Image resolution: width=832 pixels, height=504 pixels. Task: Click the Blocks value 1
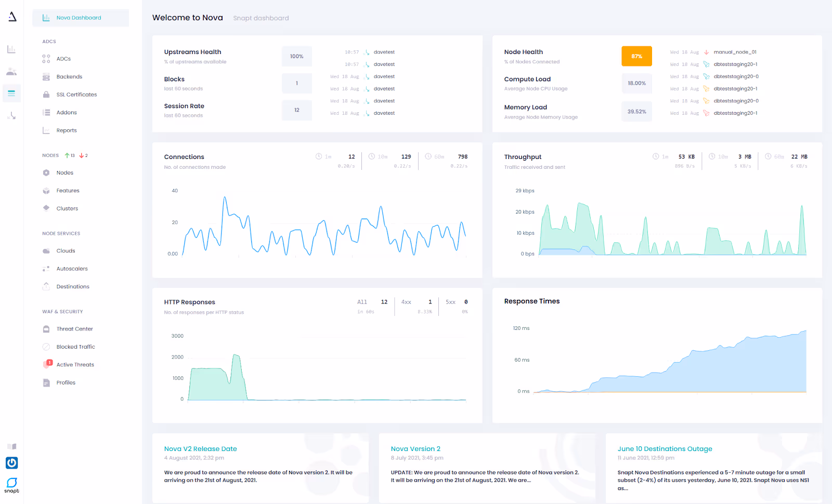(x=297, y=83)
